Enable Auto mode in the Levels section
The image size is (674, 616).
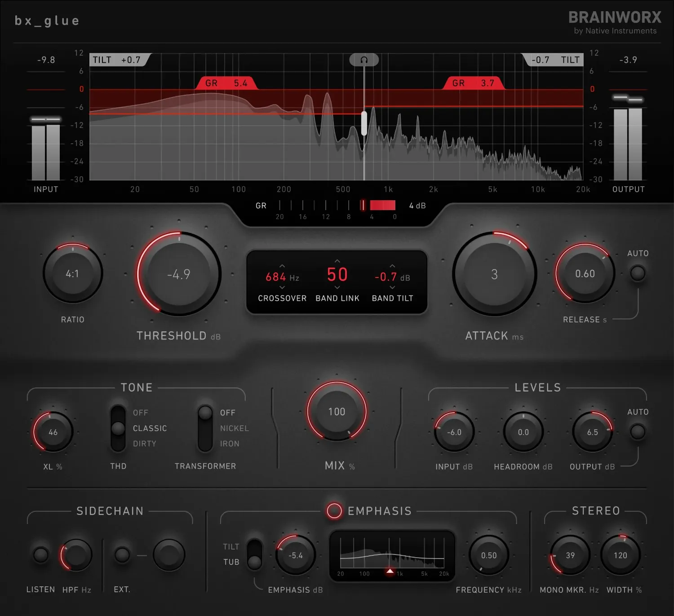pos(638,431)
